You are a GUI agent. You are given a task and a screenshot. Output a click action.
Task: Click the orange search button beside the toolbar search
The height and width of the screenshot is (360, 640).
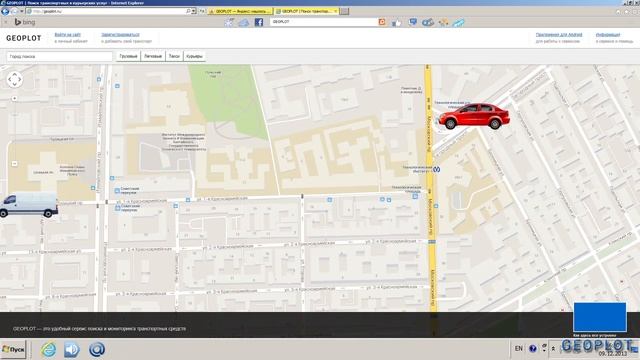(x=382, y=22)
